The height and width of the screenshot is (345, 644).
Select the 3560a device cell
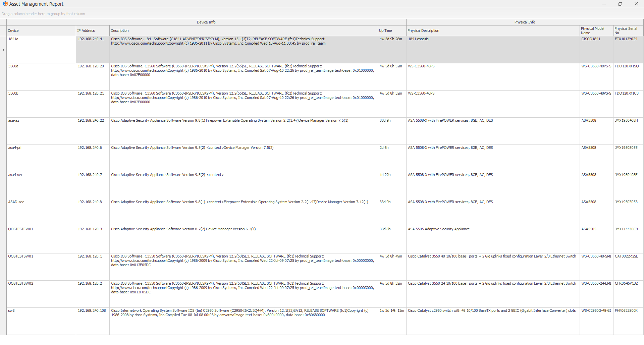41,77
